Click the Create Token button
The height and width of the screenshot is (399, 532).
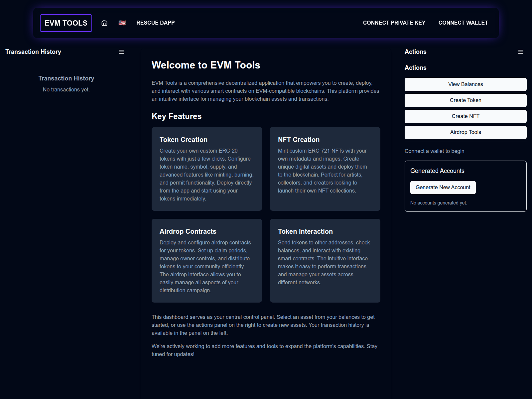tap(465, 100)
